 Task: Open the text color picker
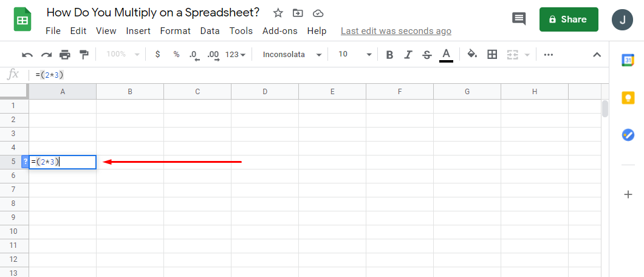(447, 55)
